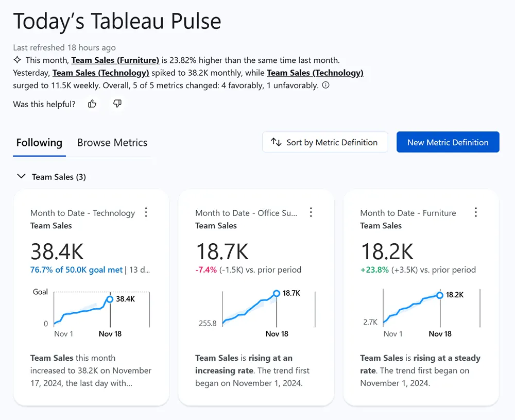
Task: Click the sort arrows icon
Action: 276,142
